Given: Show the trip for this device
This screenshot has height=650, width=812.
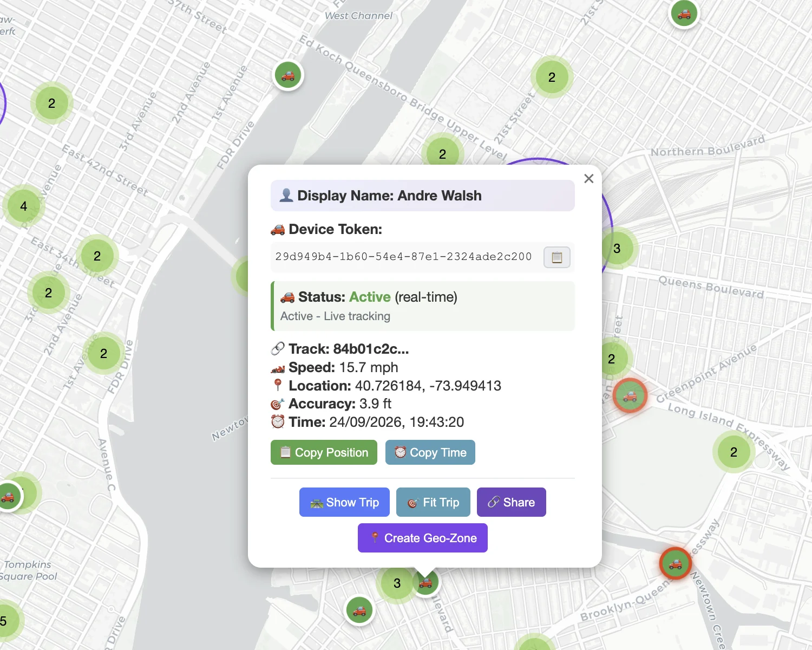Looking at the screenshot, I should pyautogui.click(x=344, y=502).
